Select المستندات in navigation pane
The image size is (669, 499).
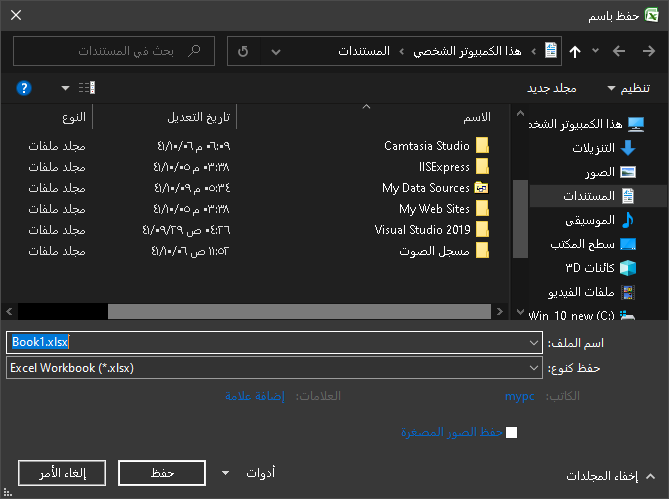click(x=598, y=196)
